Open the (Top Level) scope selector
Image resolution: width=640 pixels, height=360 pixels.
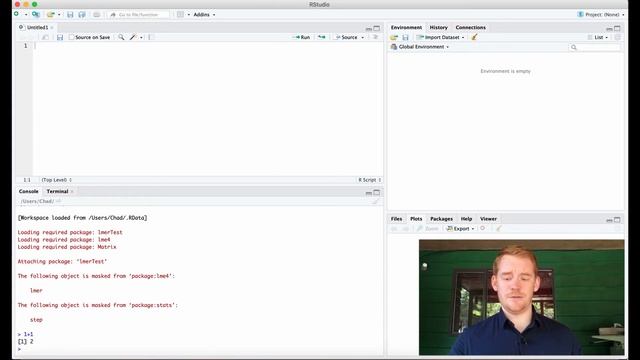pos(56,180)
